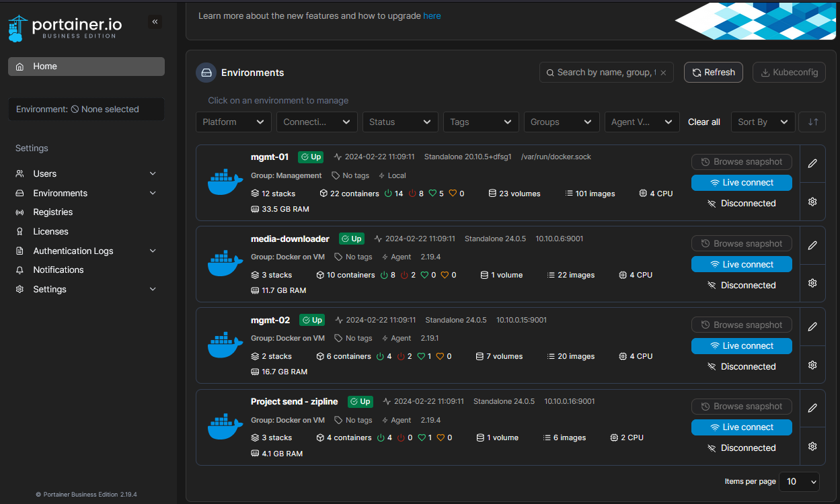Collapse the sidebar with the double-chevron icon
Viewport: 840px width, 504px height.
[x=155, y=22]
